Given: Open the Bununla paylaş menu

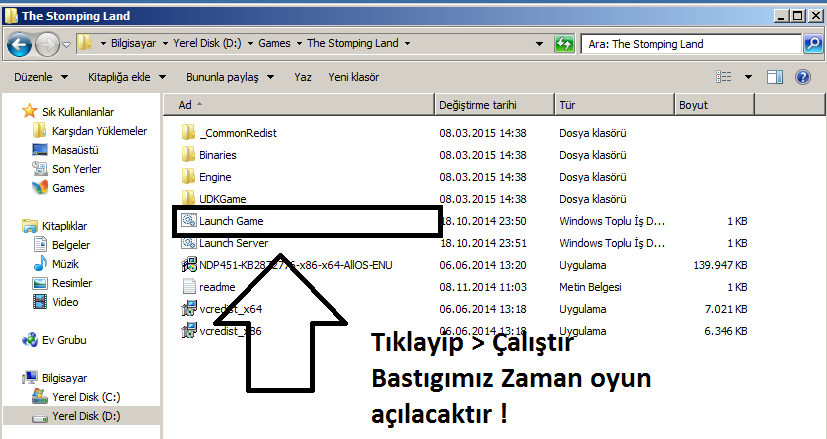Looking at the screenshot, I should click(x=230, y=77).
